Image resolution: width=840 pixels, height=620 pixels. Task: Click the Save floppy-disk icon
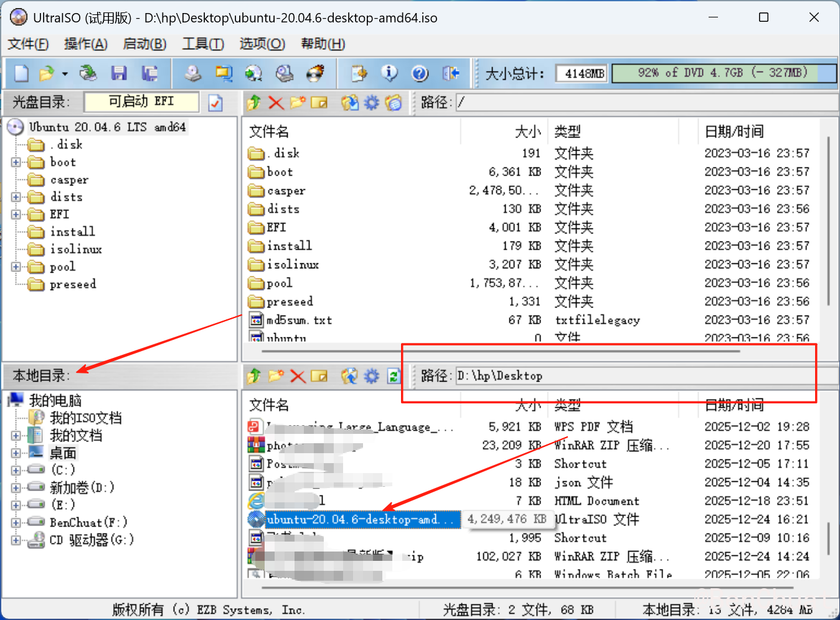pos(119,73)
